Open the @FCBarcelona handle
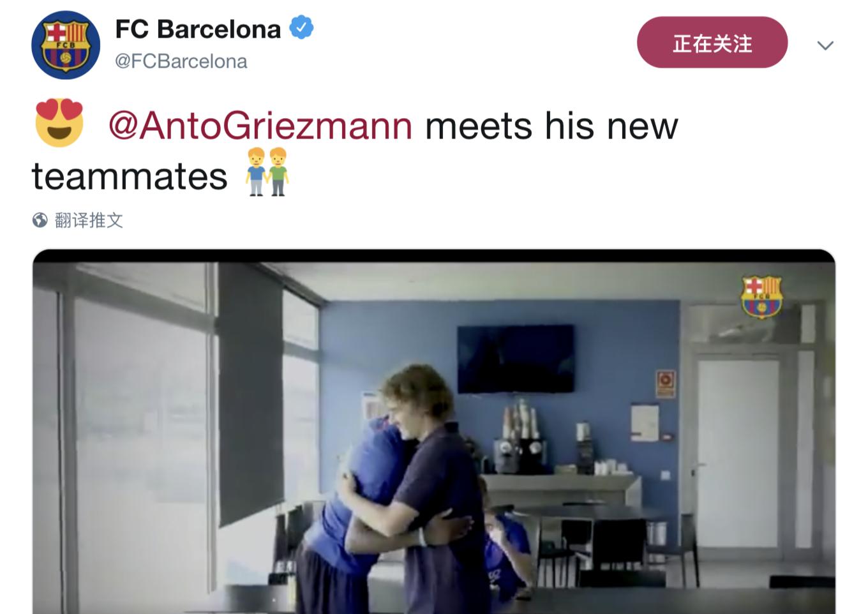The height and width of the screenshot is (614, 868). pyautogui.click(x=181, y=61)
